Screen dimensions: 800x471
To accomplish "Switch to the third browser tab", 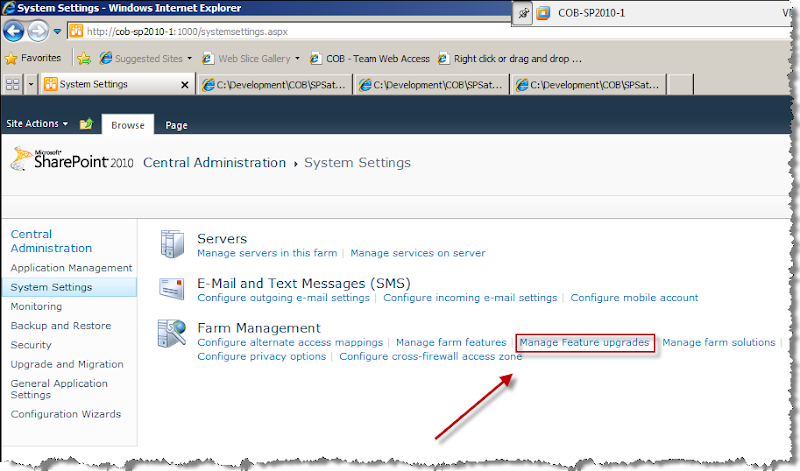I will (x=431, y=85).
